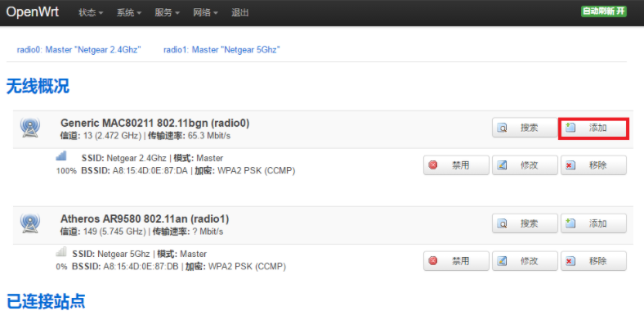The height and width of the screenshot is (320, 644).
Task: Click pencil edit icon for Netgear 5Ghz
Action: (502, 261)
